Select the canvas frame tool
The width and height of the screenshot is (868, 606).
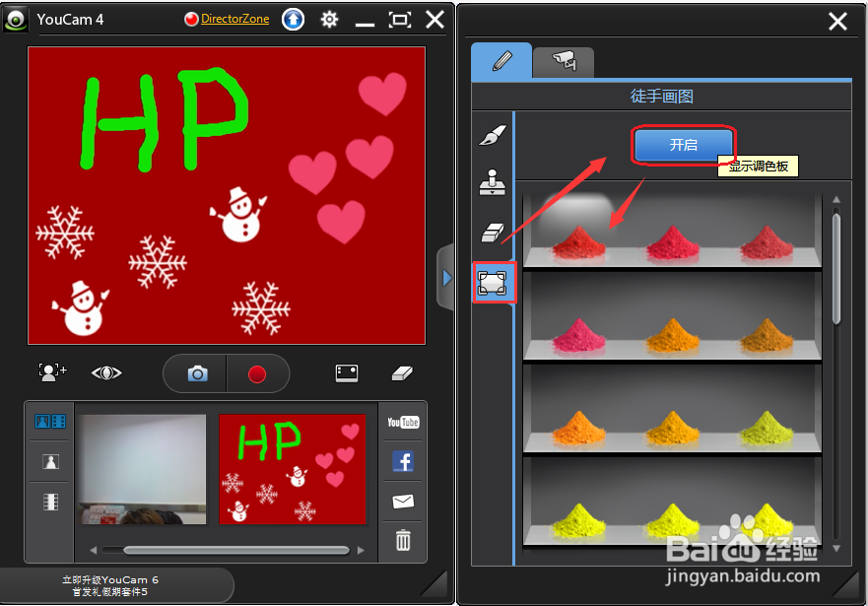click(x=492, y=283)
